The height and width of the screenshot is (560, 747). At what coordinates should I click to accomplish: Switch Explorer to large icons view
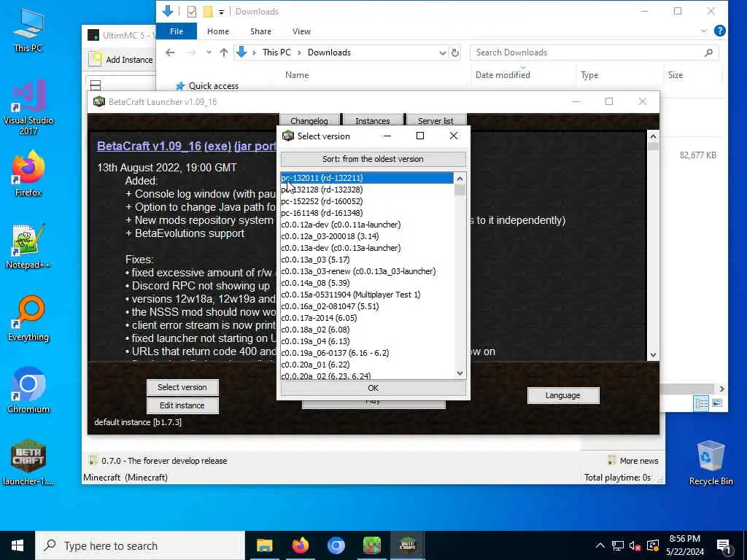click(x=717, y=403)
